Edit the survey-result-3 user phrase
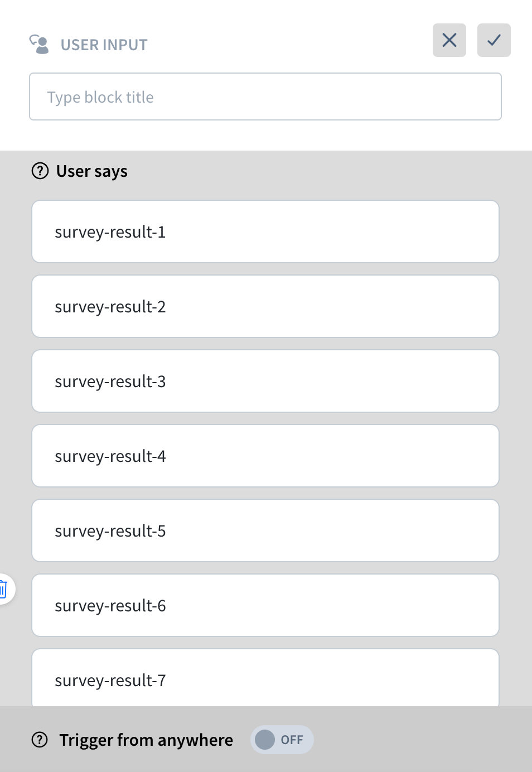532x772 pixels. pyautogui.click(x=265, y=381)
